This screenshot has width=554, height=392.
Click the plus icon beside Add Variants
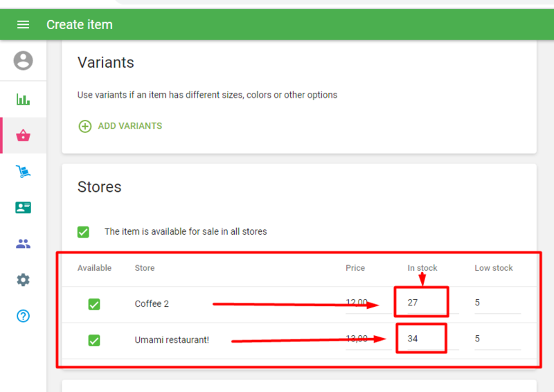pyautogui.click(x=84, y=126)
